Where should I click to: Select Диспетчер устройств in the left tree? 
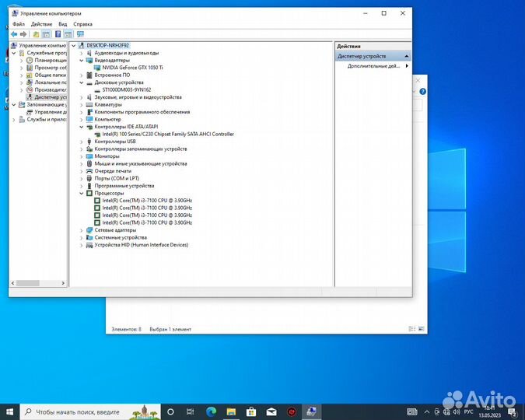(50, 97)
